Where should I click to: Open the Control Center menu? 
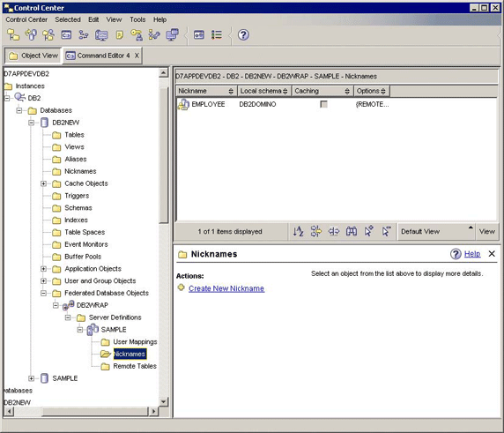(26, 19)
